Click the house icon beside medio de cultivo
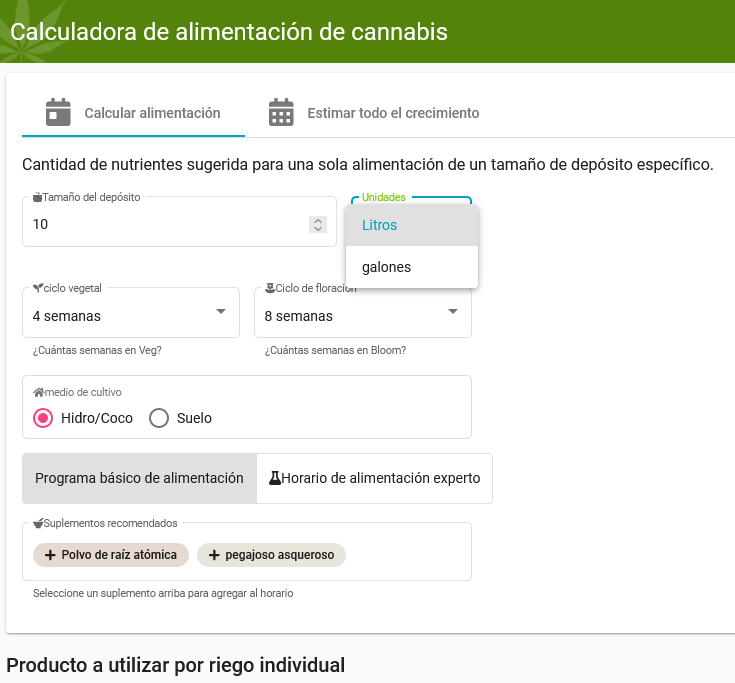The image size is (735, 683). pyautogui.click(x=39, y=392)
